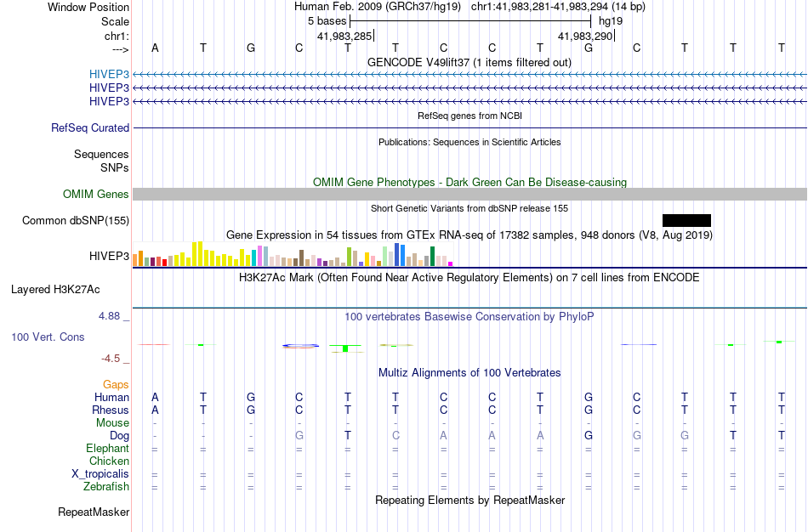
Task: Click the RefSeq Curated gene line
Action: 470,127
